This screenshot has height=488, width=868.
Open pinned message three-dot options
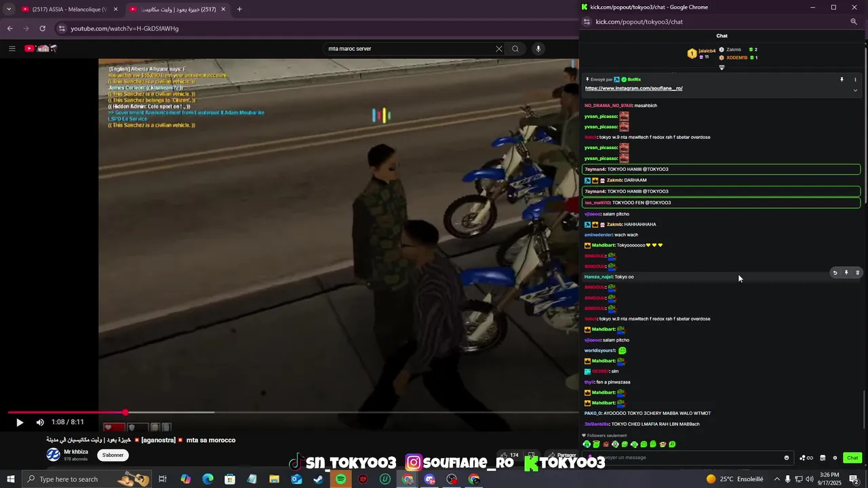tap(855, 79)
